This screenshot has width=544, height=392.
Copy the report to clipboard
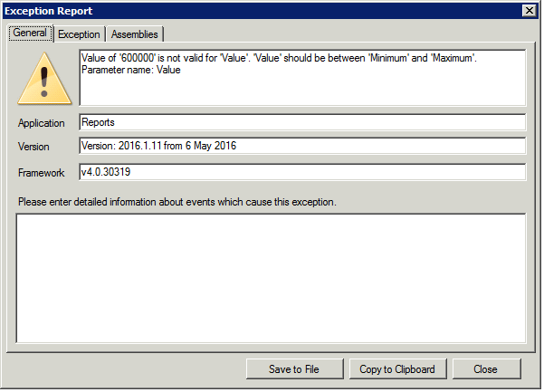point(398,369)
